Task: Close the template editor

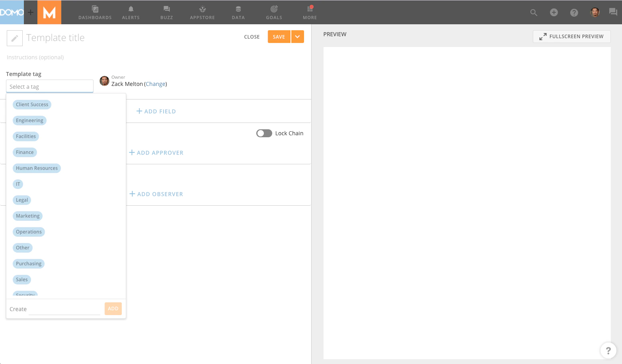Action: tap(252, 37)
